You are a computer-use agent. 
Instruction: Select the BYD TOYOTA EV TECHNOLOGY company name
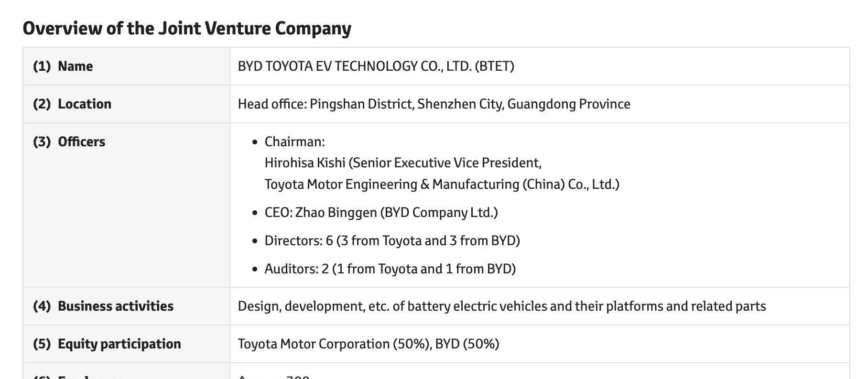tap(355, 66)
